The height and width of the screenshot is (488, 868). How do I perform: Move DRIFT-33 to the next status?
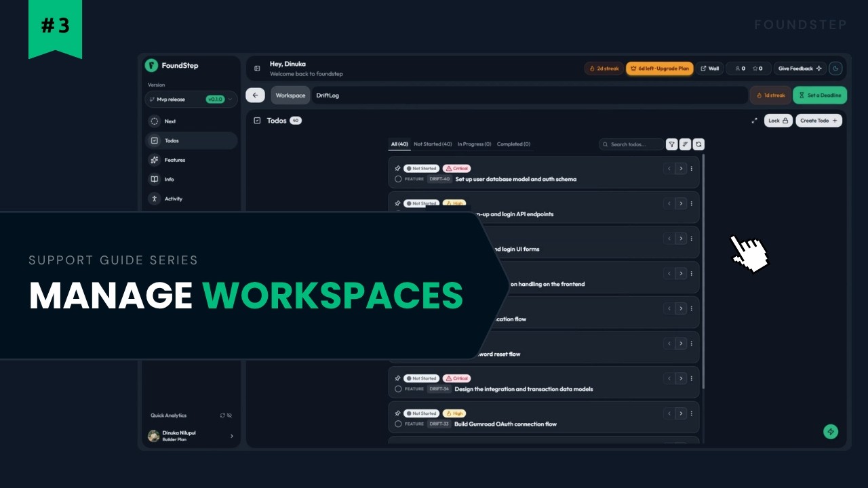(x=681, y=413)
